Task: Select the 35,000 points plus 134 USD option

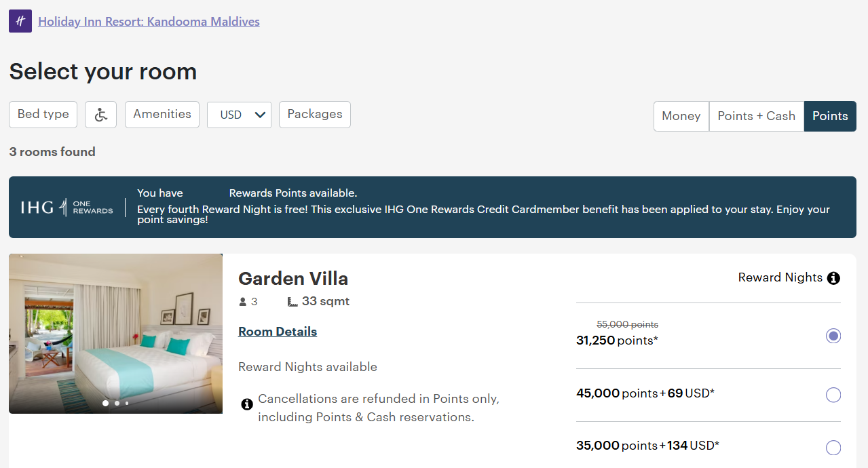Action: click(833, 447)
